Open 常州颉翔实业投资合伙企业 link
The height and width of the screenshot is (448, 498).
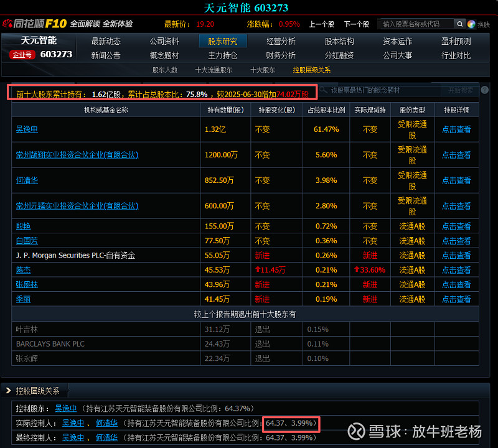click(x=77, y=155)
